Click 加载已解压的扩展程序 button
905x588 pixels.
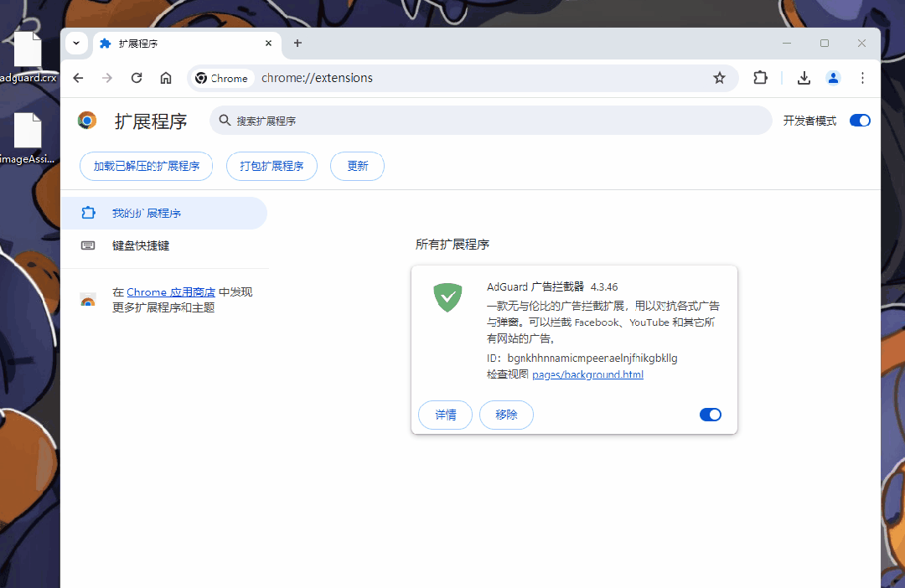147,166
